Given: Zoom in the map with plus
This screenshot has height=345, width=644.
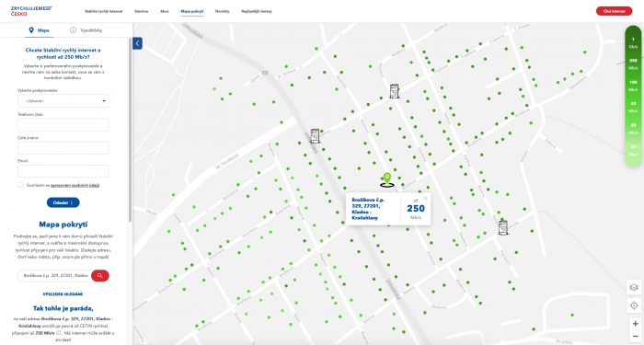Looking at the screenshot, I should [x=636, y=324].
